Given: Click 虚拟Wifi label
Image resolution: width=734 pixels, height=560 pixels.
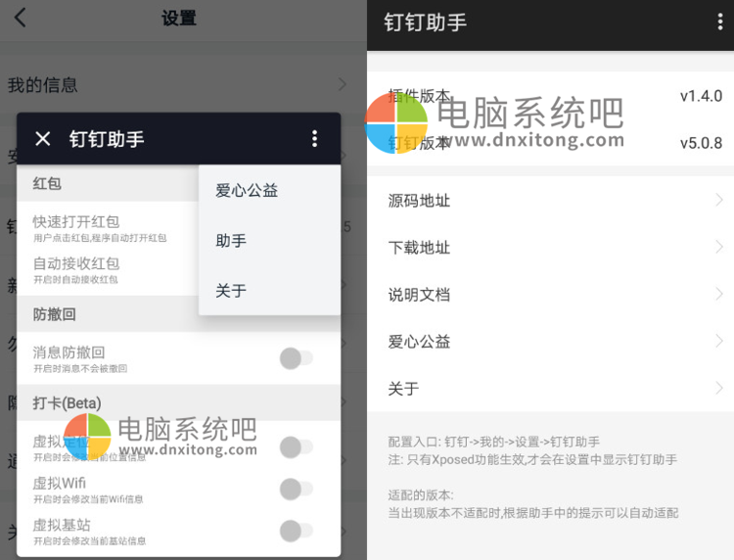Looking at the screenshot, I should coord(60,483).
